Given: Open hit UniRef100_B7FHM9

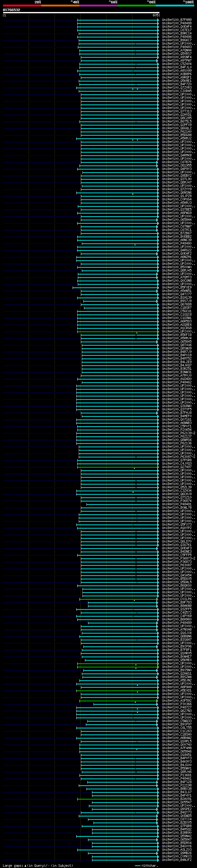Looking at the screenshot, I should coord(177,20).
